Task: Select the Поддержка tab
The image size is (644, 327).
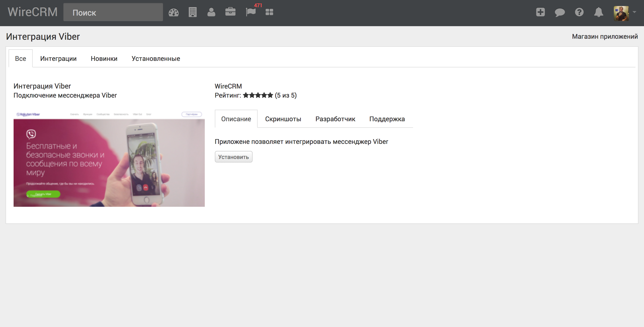Action: pos(387,119)
